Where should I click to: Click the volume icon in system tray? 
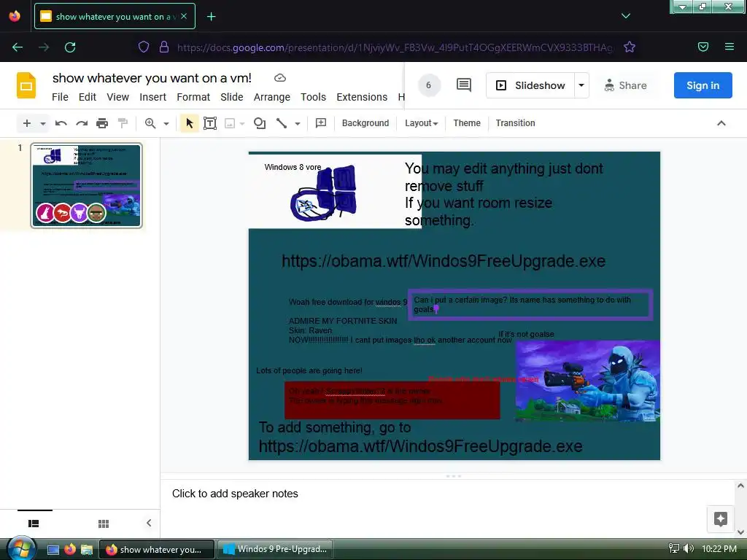[x=689, y=548]
